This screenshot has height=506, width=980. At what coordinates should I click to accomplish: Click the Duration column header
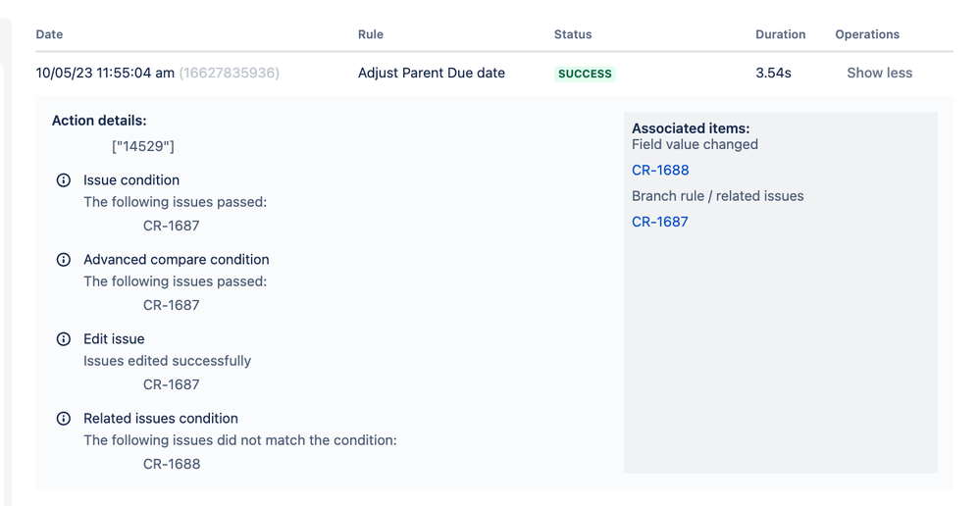tap(780, 34)
